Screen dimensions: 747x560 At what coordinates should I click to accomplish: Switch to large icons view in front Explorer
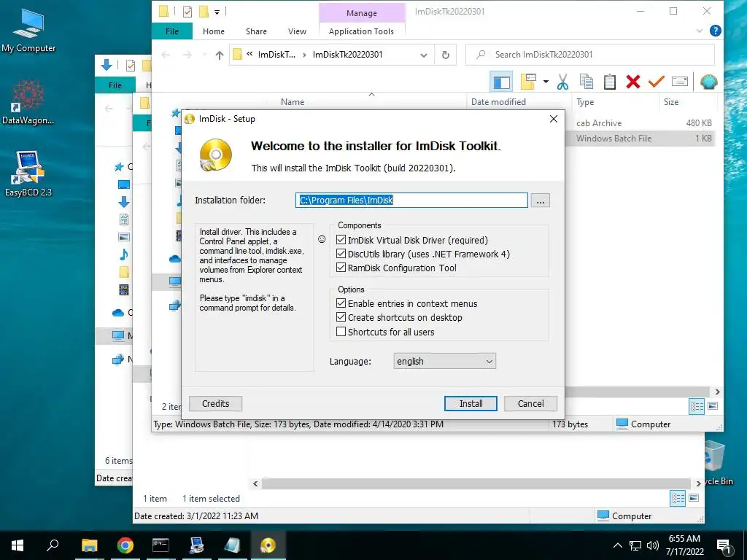click(x=713, y=406)
